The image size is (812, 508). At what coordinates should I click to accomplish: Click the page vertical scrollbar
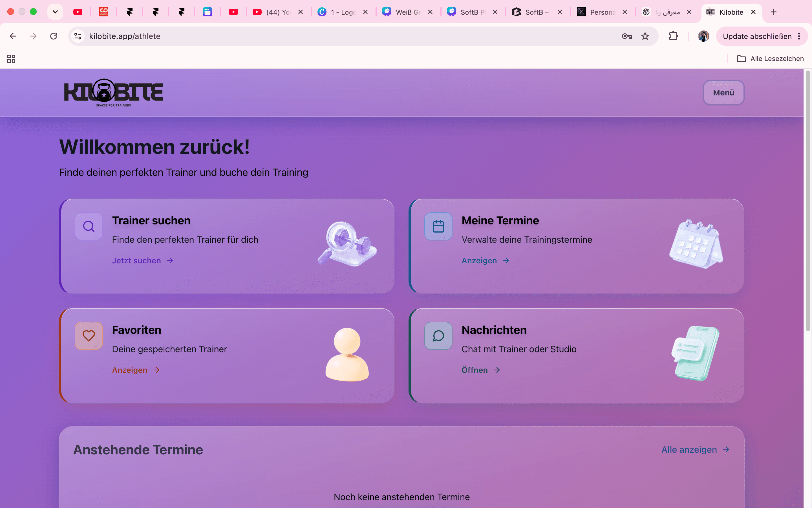click(x=808, y=201)
